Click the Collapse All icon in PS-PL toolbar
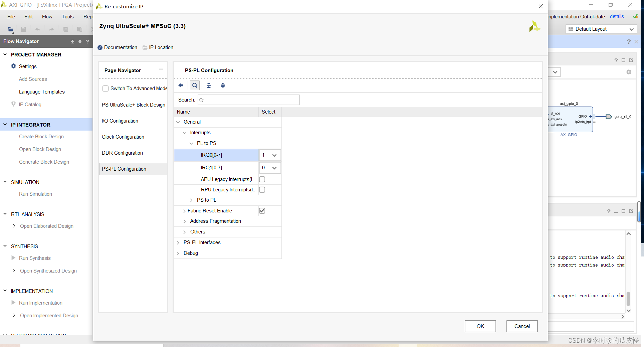Viewport: 644px width, 347px height. (x=209, y=85)
